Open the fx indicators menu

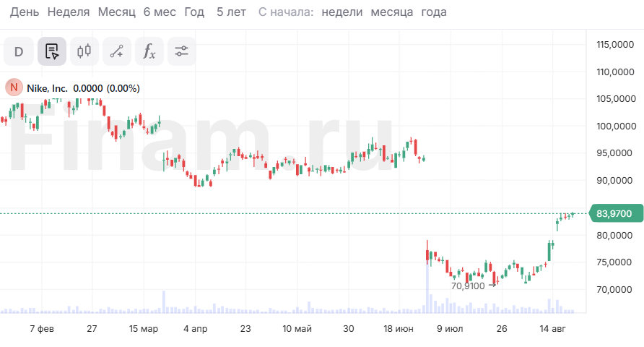coord(149,51)
